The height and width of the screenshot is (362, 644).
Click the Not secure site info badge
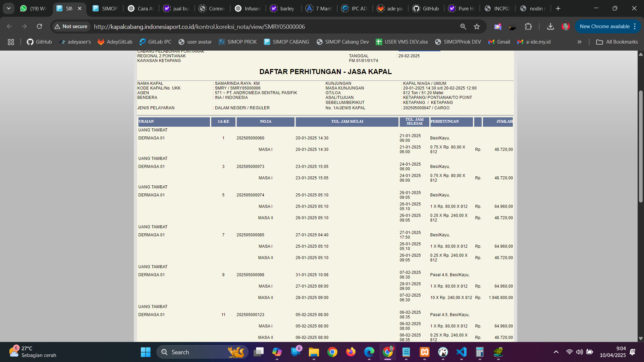[x=71, y=26]
